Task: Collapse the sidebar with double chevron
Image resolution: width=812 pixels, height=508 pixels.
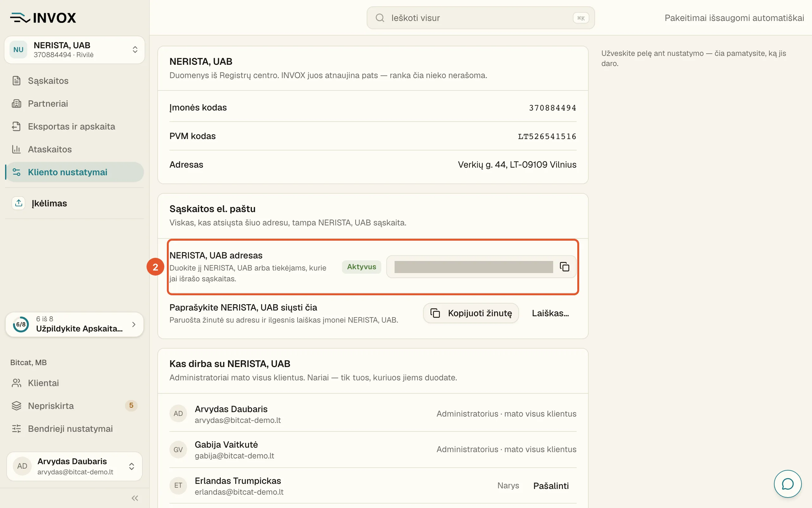Action: coord(135,498)
